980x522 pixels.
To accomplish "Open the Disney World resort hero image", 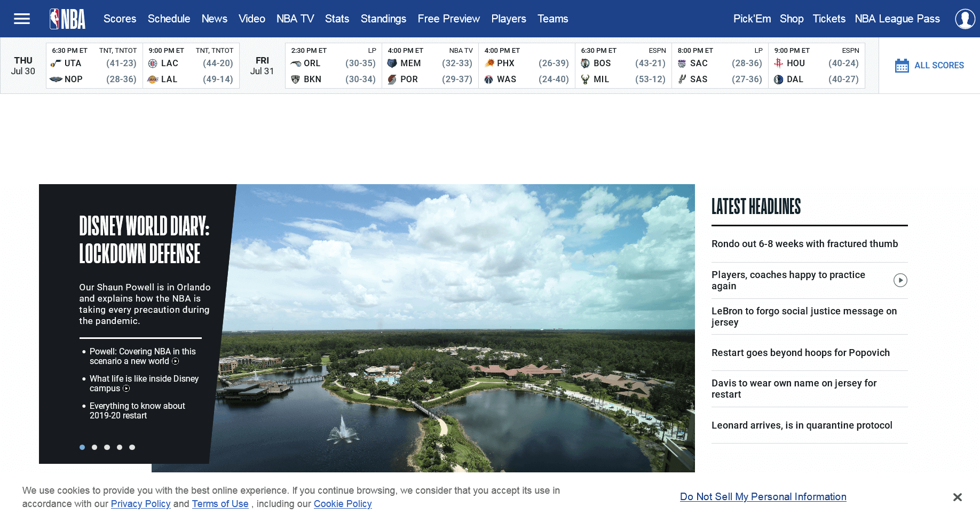I will [454, 328].
